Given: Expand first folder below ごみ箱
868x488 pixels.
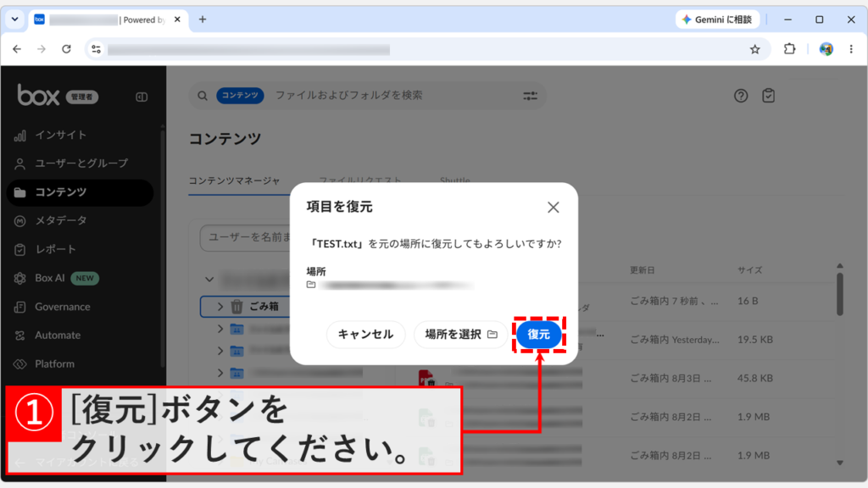Looking at the screenshot, I should pyautogui.click(x=220, y=329).
